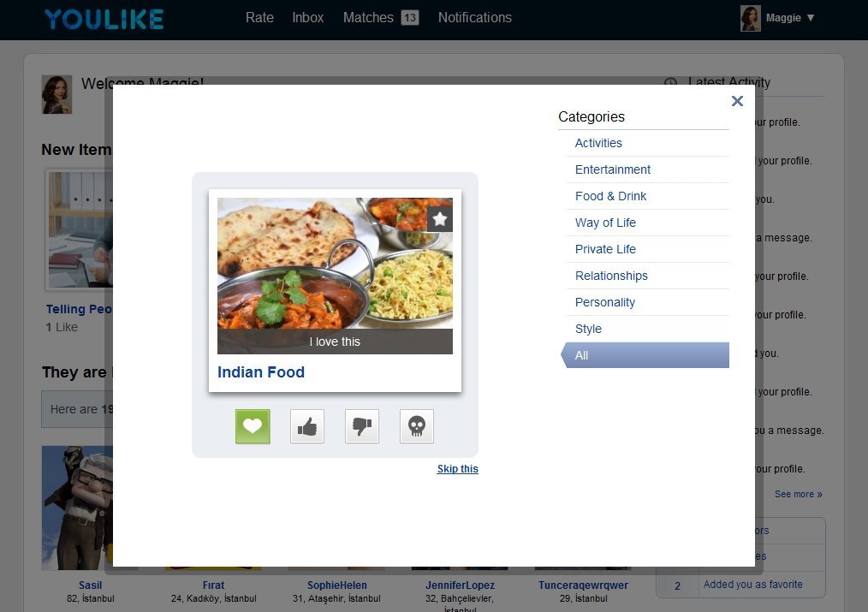Click the Indian Food photo thumbnail
868x612 pixels.
pyautogui.click(x=335, y=264)
